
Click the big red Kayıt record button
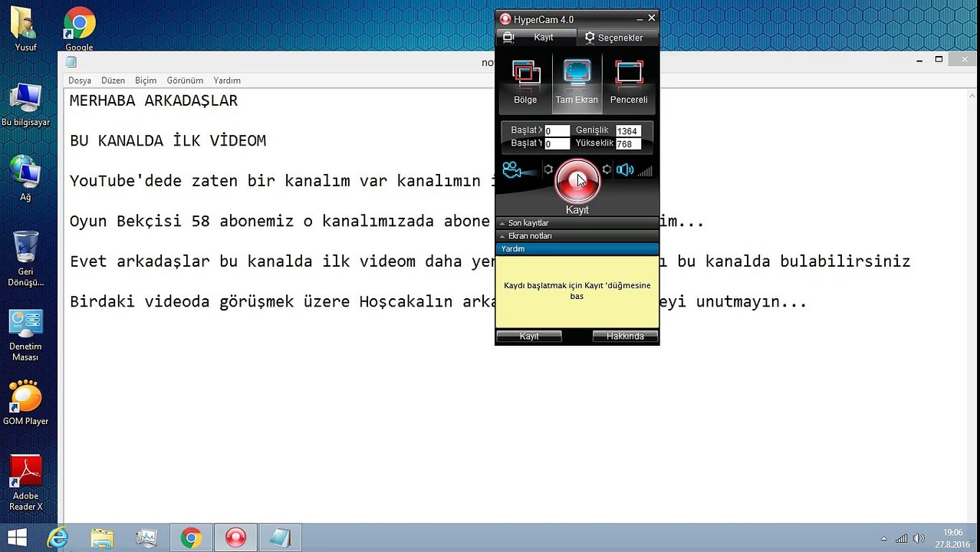[x=577, y=181]
